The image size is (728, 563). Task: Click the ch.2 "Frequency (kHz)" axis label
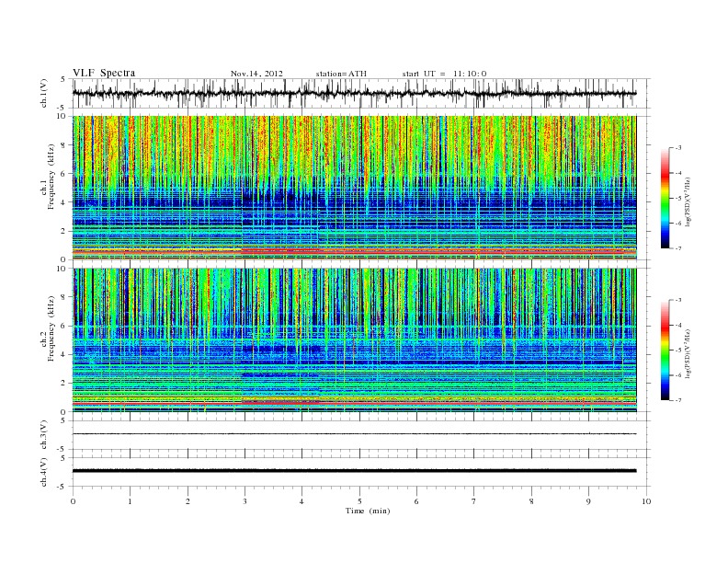(x=51, y=327)
